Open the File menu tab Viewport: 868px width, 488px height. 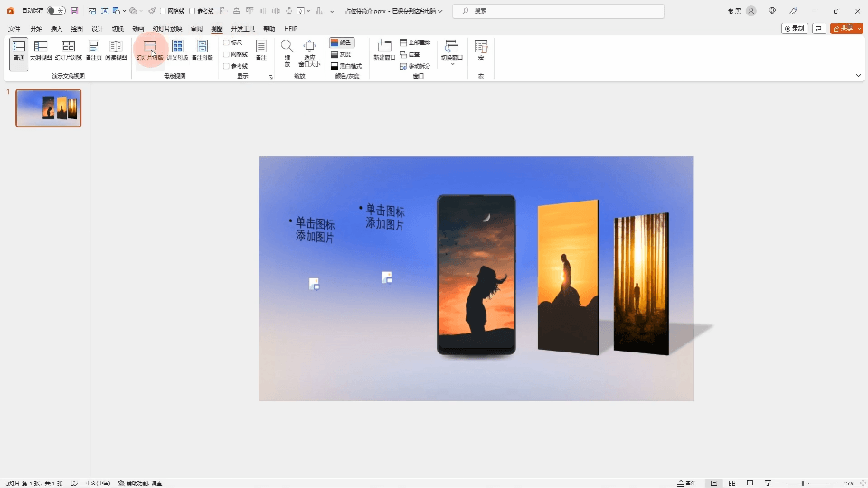coord(14,29)
